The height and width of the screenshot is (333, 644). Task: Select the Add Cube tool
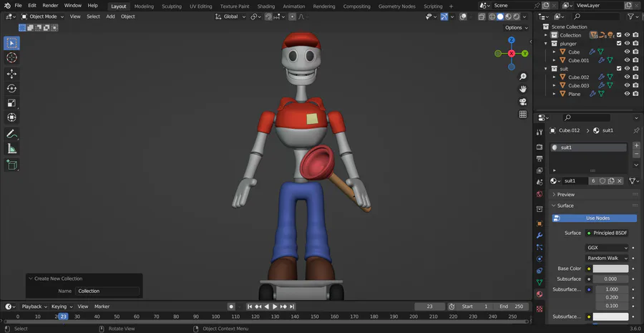click(12, 165)
